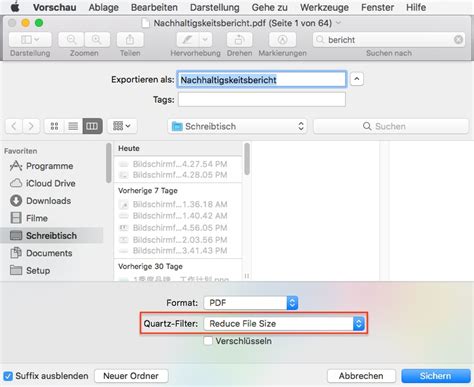This screenshot has width=474, height=387.
Task: Switch to icon view
Action: coord(54,126)
